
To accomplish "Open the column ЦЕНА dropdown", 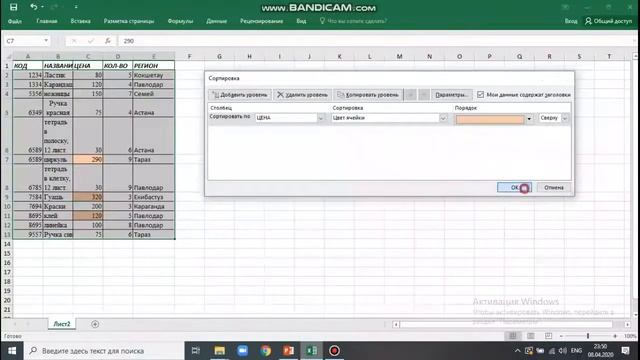I will click(x=321, y=118).
